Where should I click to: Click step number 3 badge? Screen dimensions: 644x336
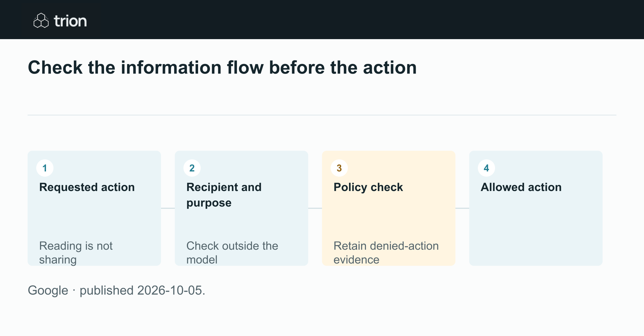339,168
